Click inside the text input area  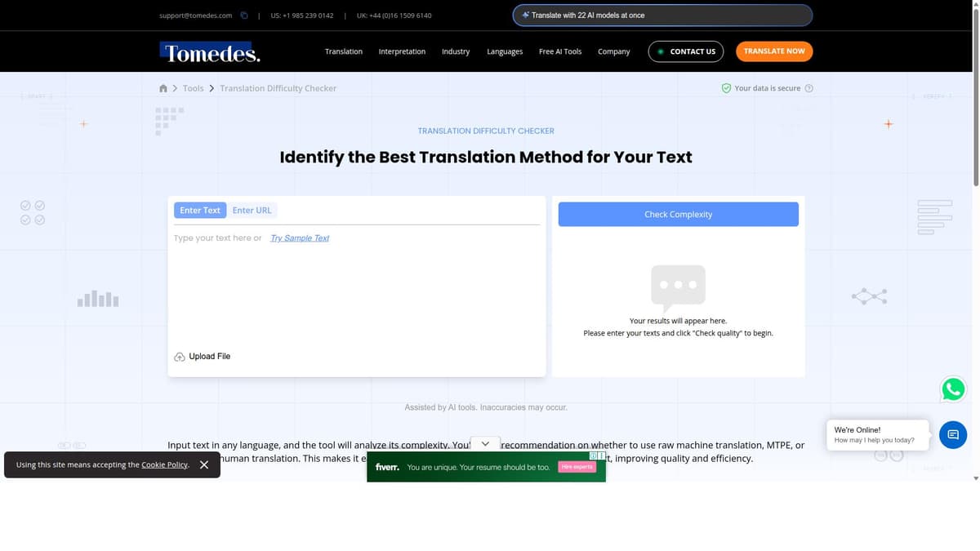pos(357,290)
